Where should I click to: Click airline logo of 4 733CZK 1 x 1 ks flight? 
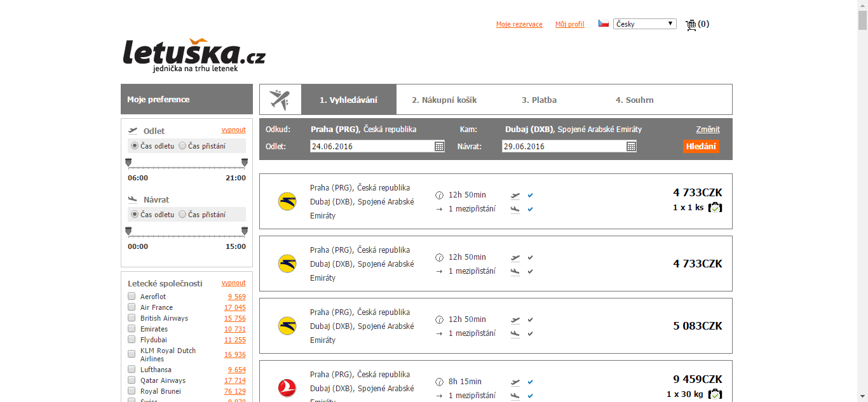click(287, 201)
